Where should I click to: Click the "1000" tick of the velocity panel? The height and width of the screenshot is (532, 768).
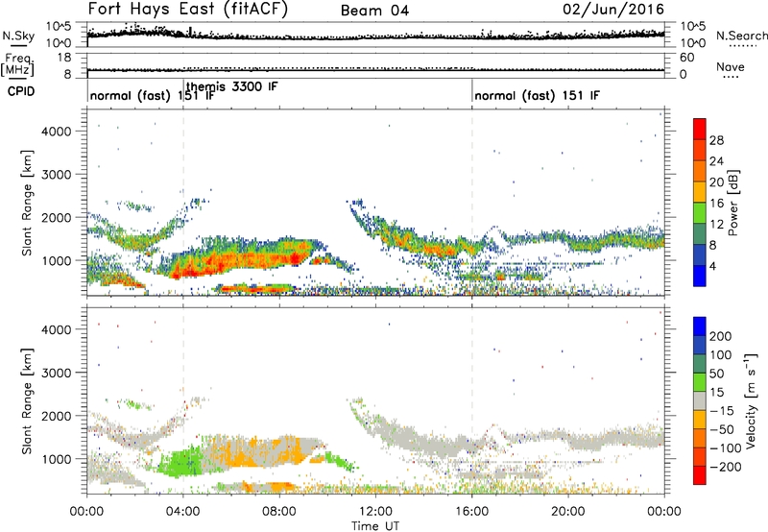[x=57, y=459]
